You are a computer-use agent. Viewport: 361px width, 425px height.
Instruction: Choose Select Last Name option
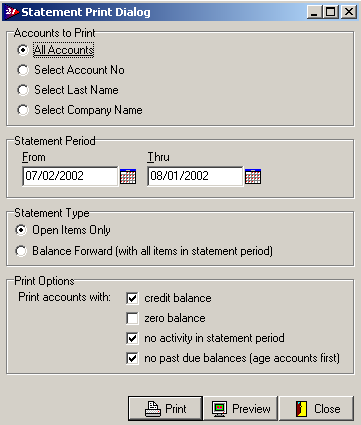tap(23, 90)
